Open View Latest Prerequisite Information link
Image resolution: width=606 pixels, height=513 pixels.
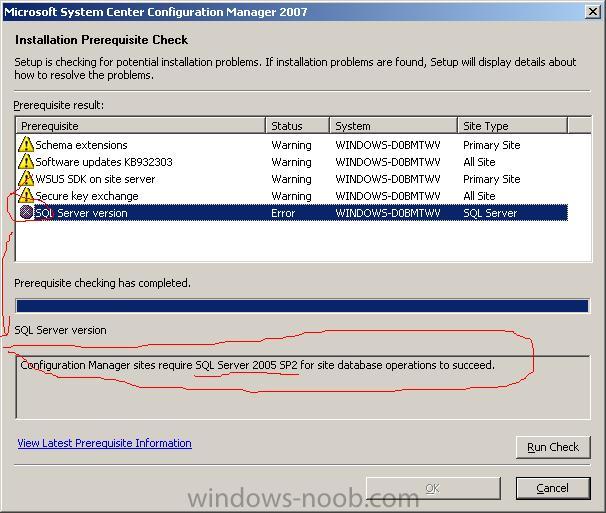coord(104,443)
